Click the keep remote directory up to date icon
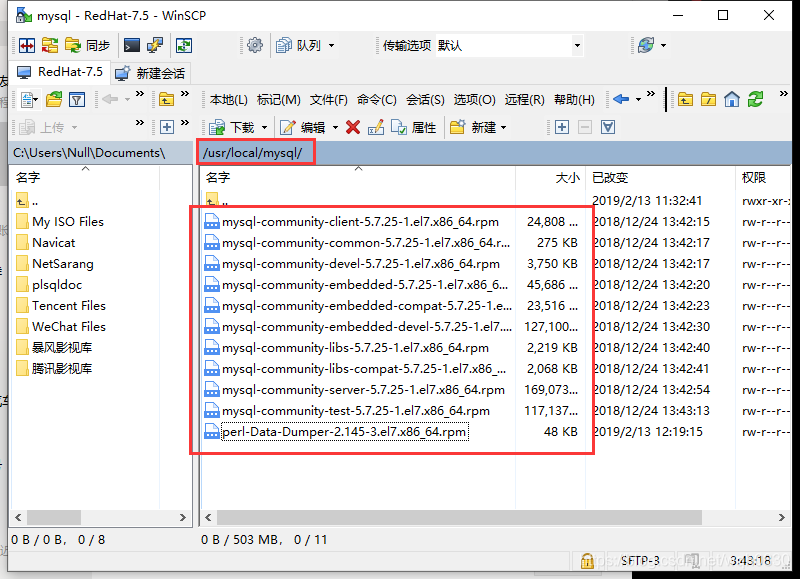Screen dimensions: 800x579 click(184, 46)
